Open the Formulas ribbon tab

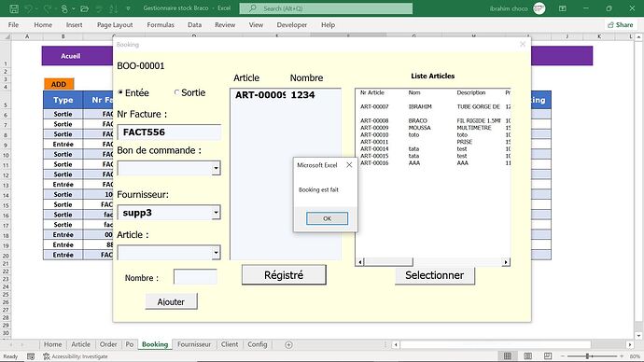161,25
